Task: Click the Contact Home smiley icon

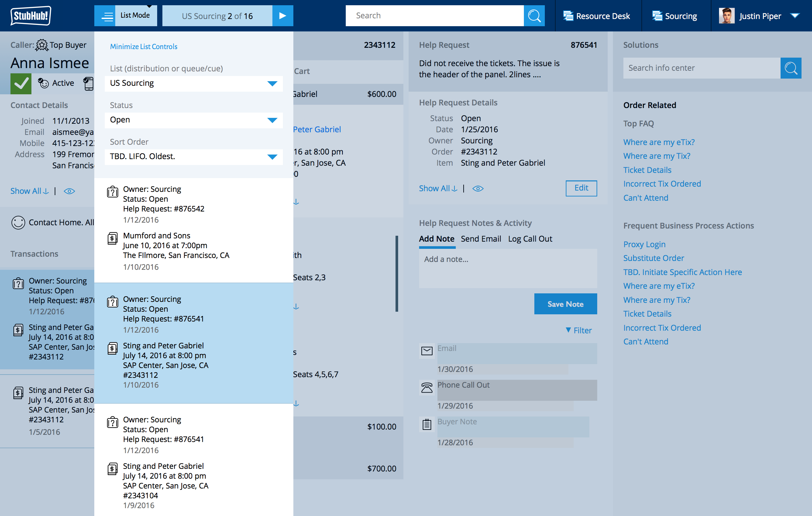Action: [x=18, y=223]
